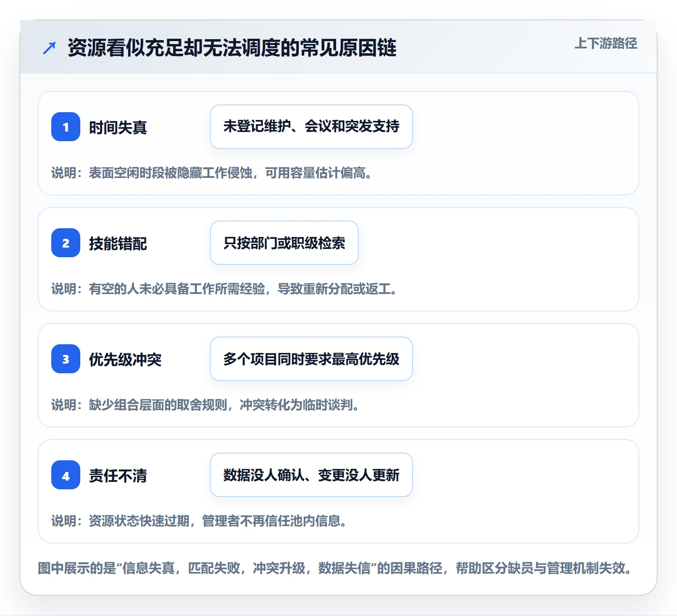Click the 未登记维护、会议和突发支持 chip
The width and height of the screenshot is (677, 616).
click(311, 127)
